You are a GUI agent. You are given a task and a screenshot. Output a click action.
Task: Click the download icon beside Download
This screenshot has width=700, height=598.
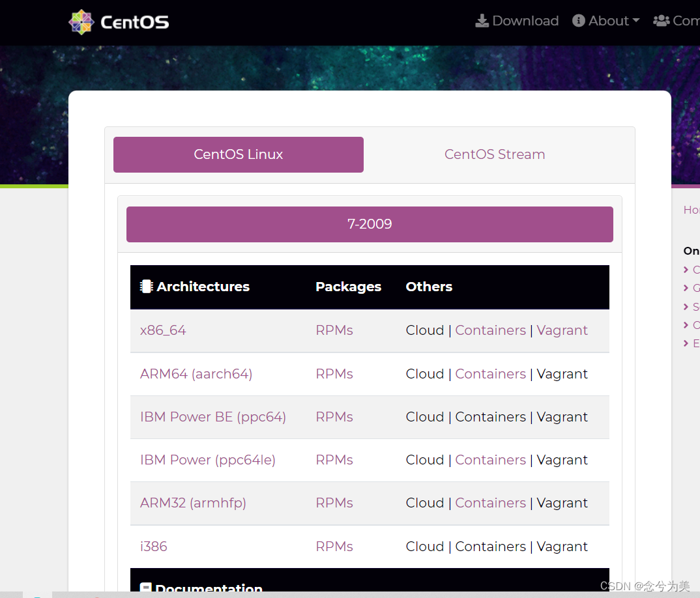[481, 20]
